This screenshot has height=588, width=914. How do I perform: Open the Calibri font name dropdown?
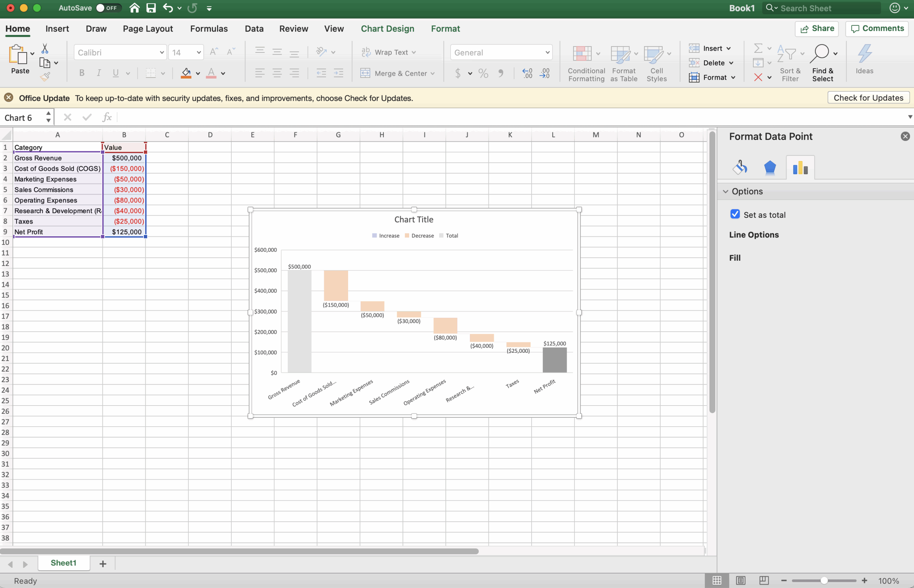161,52
